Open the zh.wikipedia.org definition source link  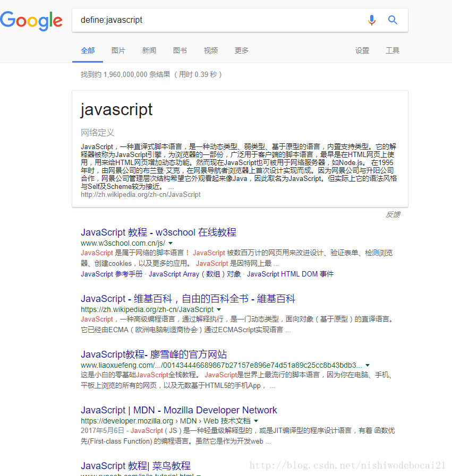(141, 195)
